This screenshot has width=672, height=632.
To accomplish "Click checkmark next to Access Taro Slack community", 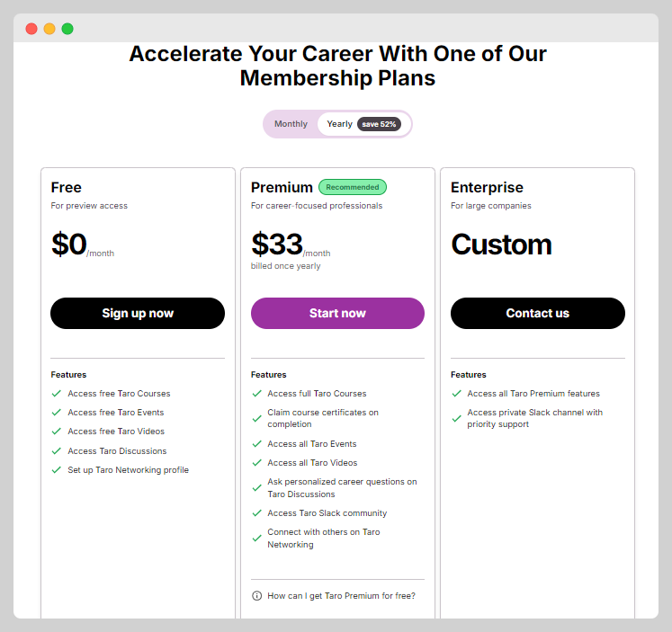I will coord(257,513).
